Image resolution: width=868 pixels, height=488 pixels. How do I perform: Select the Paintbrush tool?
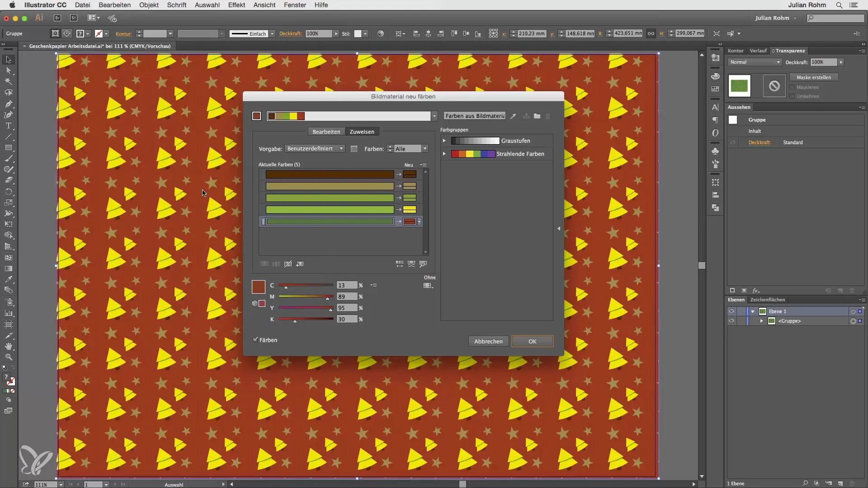click(8, 159)
